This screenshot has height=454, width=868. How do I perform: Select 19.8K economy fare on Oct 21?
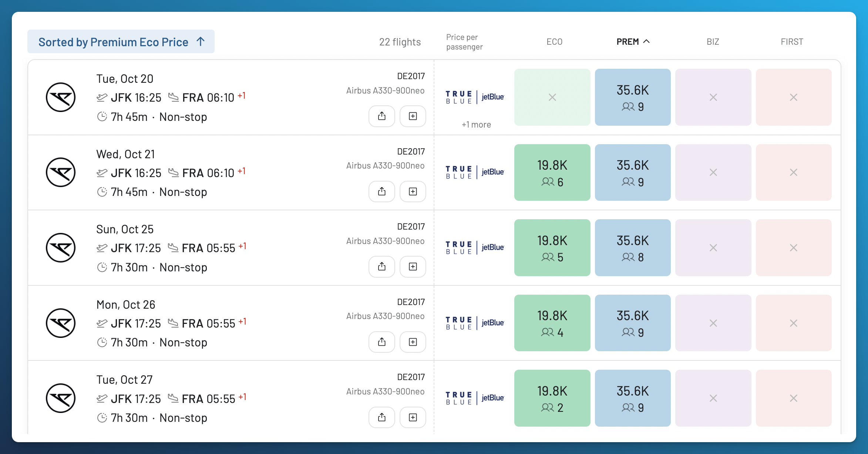point(552,172)
